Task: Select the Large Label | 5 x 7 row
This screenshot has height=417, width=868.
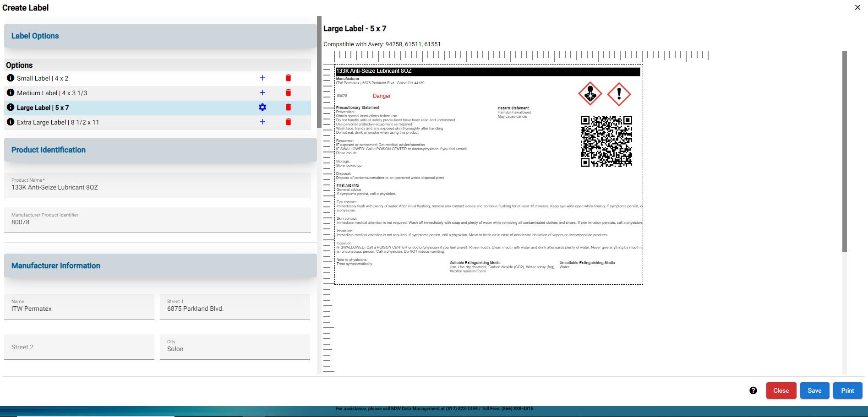Action: pyautogui.click(x=158, y=108)
